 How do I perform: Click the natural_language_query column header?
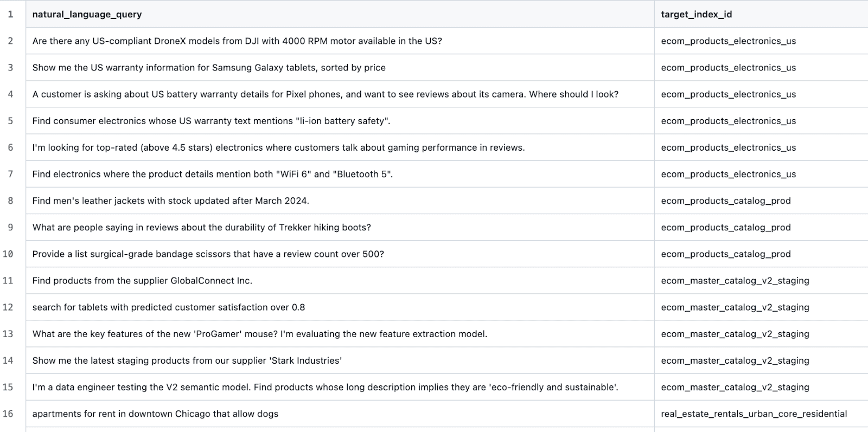click(87, 15)
